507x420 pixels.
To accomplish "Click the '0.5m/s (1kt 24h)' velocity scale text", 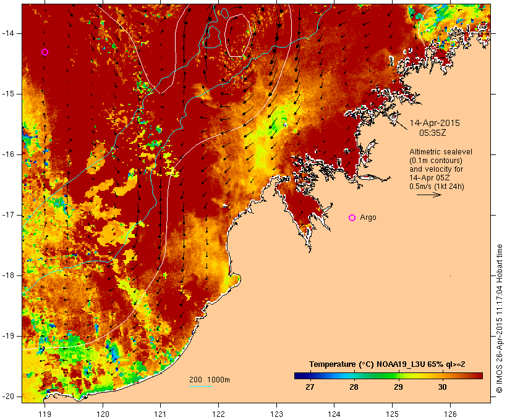I will click(x=437, y=187).
